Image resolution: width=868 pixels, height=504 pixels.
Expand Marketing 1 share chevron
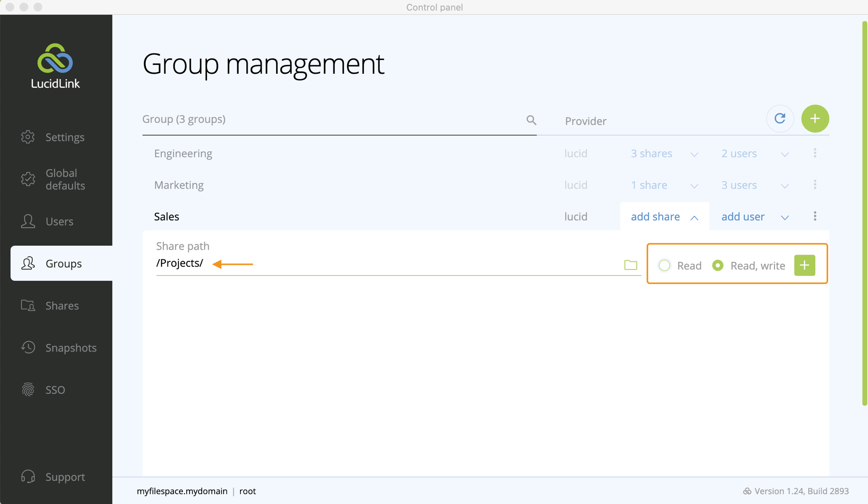tap(694, 186)
